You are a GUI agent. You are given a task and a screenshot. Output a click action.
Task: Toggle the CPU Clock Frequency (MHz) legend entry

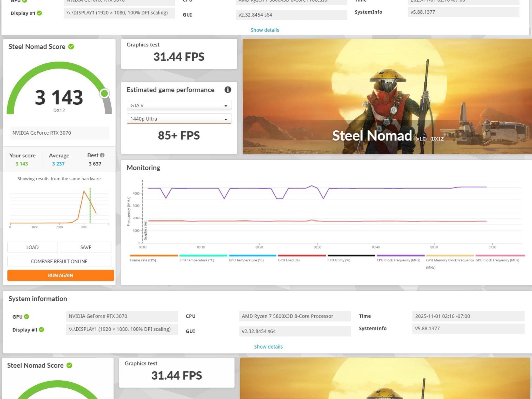[401, 258]
